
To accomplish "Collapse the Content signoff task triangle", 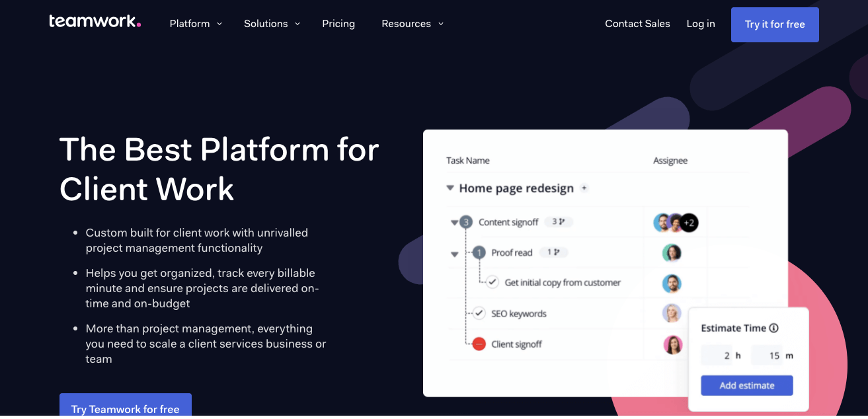I will pos(454,223).
